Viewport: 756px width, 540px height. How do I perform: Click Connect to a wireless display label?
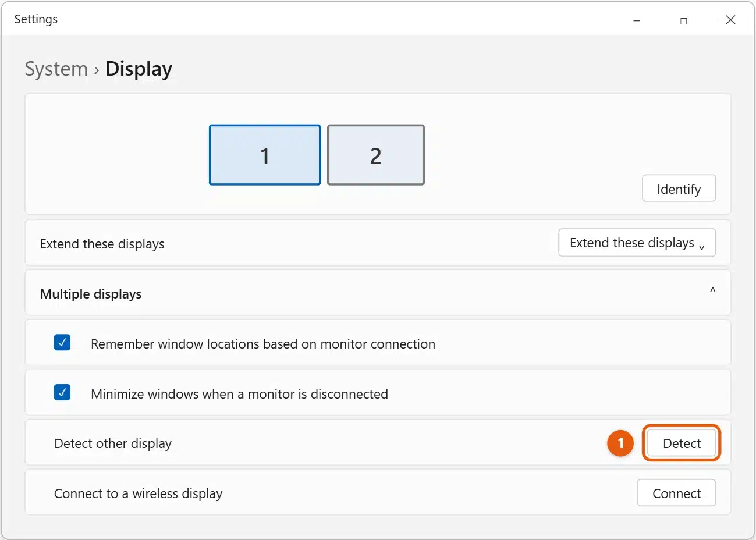coord(139,493)
